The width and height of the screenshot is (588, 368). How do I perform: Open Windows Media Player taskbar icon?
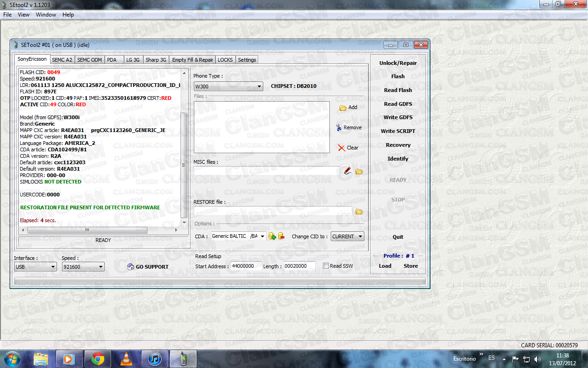(69, 359)
